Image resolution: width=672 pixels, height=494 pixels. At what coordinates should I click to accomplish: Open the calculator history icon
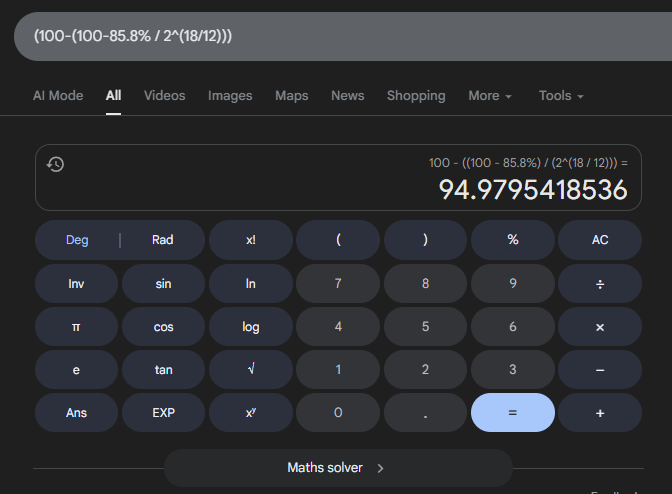(x=55, y=164)
